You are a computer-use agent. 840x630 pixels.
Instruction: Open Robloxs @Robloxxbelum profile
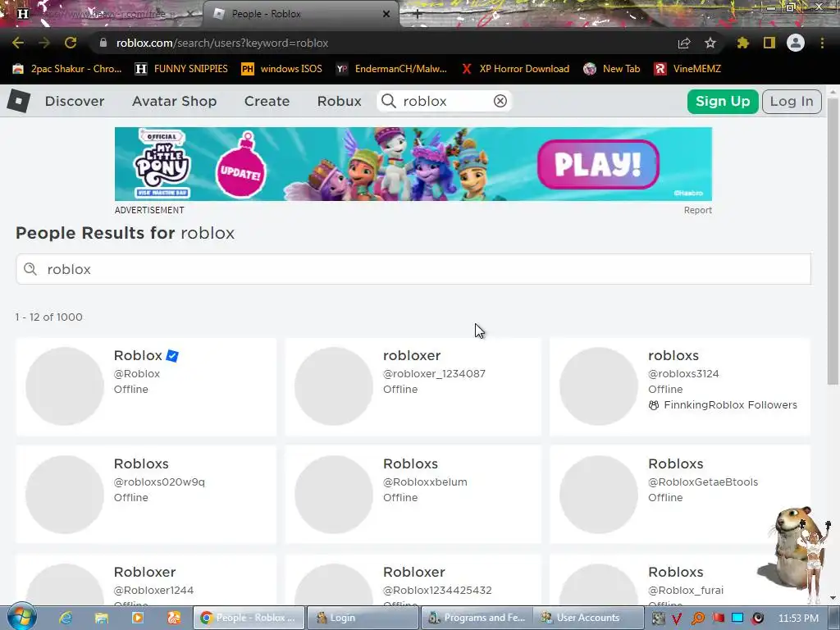pos(413,495)
